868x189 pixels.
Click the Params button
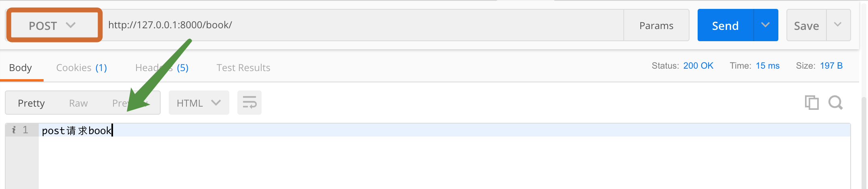pyautogui.click(x=656, y=25)
